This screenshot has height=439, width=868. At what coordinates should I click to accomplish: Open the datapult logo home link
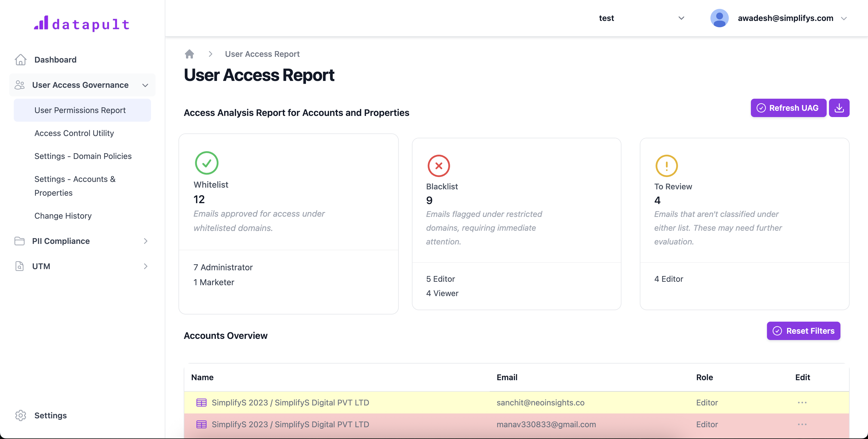(82, 24)
